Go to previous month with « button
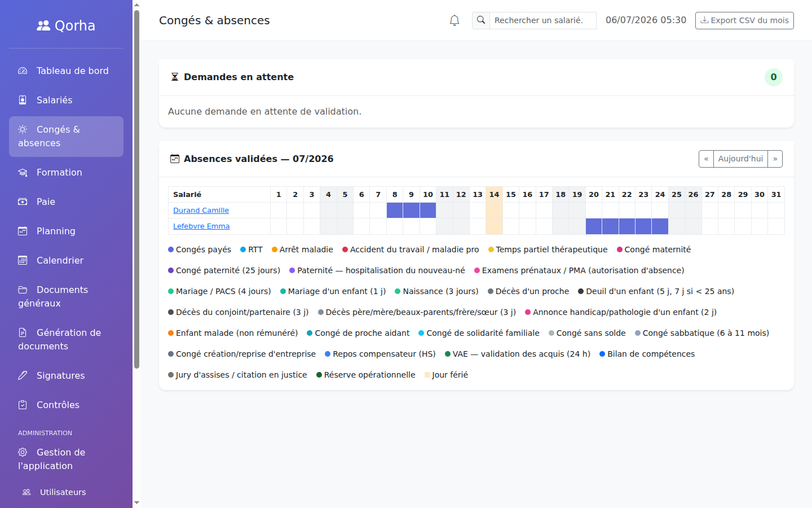The image size is (812, 508). pos(706,159)
